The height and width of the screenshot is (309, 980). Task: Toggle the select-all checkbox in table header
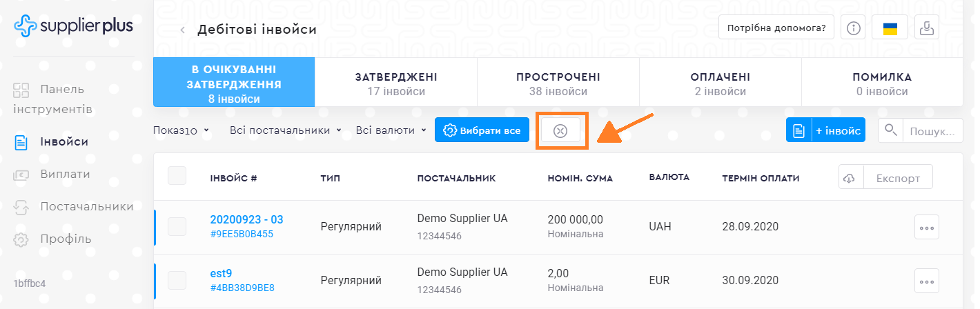pos(177,176)
